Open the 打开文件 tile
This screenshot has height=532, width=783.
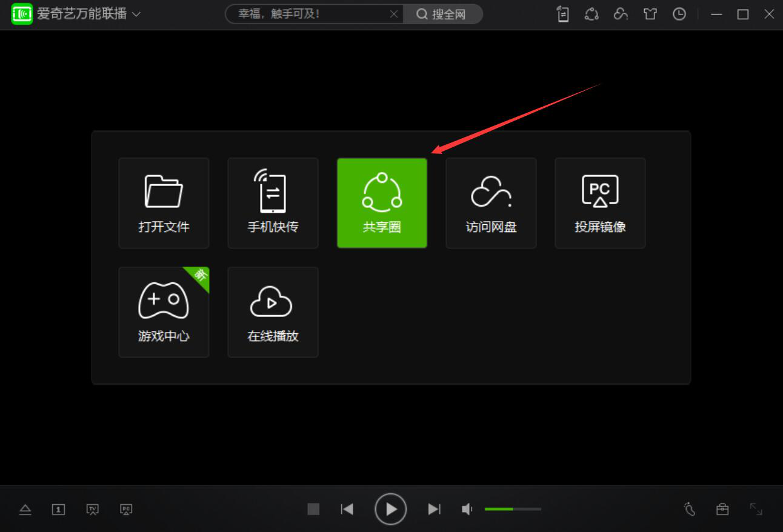pos(164,203)
